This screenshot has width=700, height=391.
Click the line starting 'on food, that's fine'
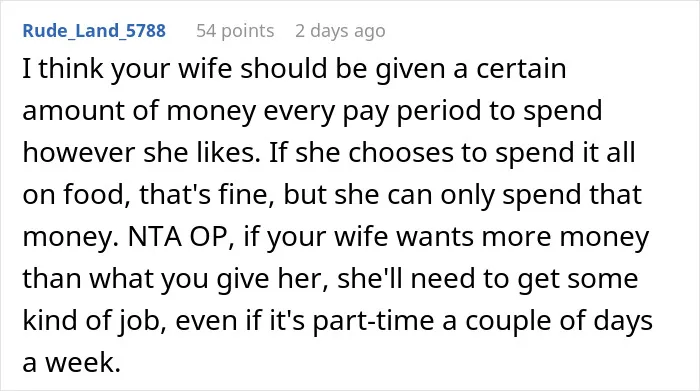(x=332, y=195)
